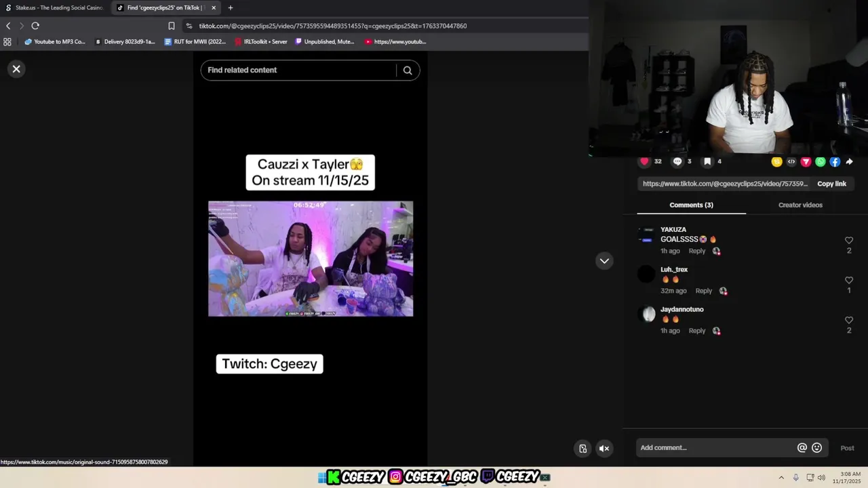This screenshot has height=488, width=868.
Task: Switch to the Comments (3) tab
Action: point(691,205)
